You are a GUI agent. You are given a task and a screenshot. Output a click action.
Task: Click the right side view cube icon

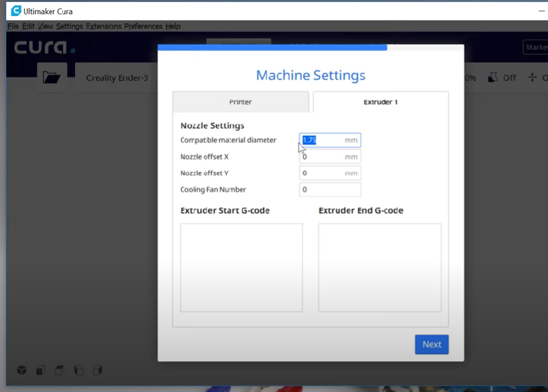(97, 370)
